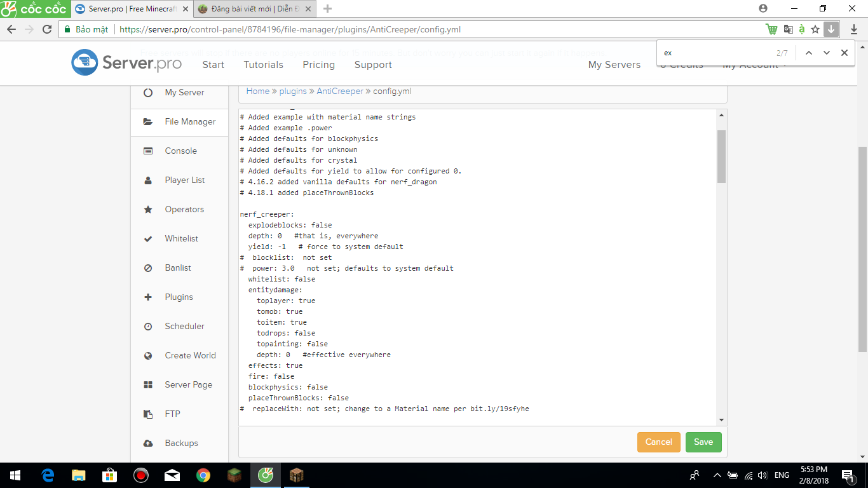This screenshot has height=488, width=868.
Task: Open Tutorials in the site navigation
Action: (263, 65)
